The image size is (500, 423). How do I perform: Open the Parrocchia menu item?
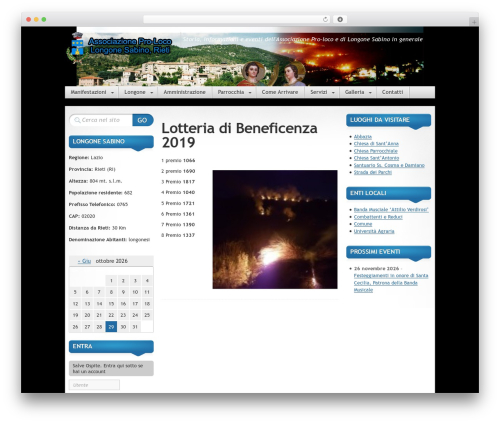(x=231, y=92)
